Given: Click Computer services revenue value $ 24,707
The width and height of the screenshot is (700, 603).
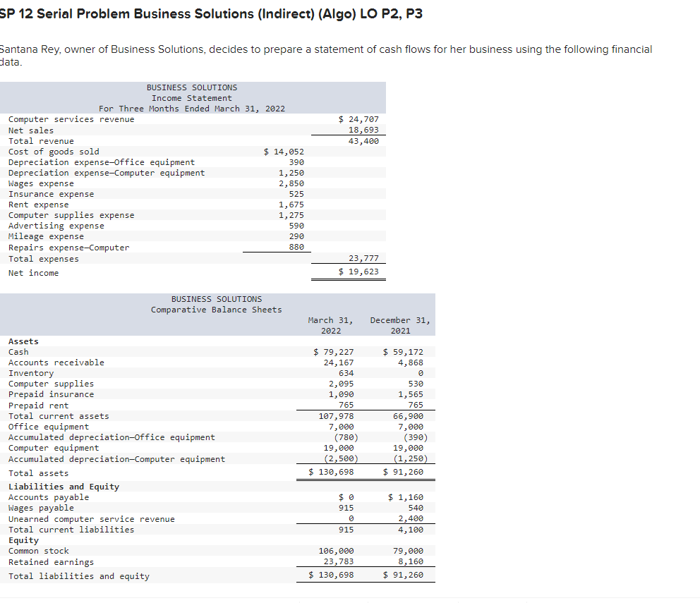Looking at the screenshot, I should click(358, 119).
